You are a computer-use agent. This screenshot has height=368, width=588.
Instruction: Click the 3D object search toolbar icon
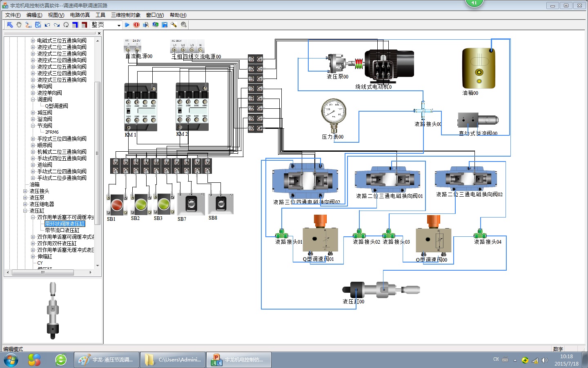[x=146, y=25]
